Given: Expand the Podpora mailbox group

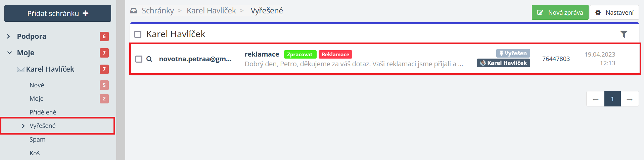Looking at the screenshot, I should click(x=9, y=36).
